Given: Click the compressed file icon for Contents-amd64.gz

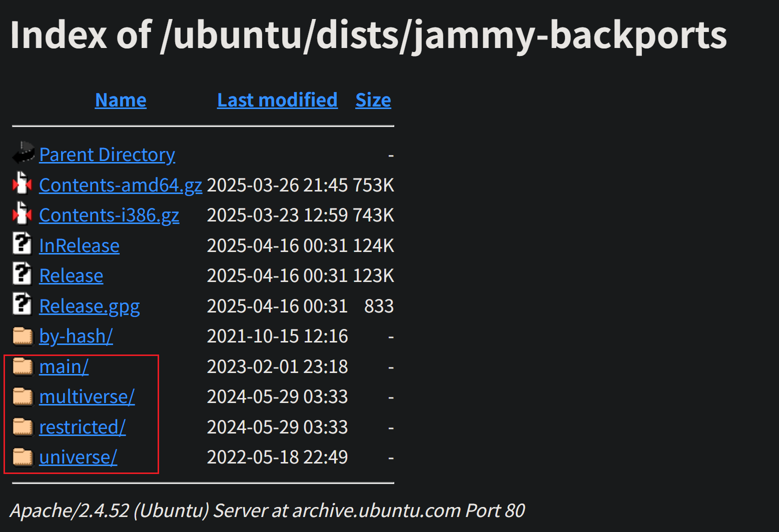Looking at the screenshot, I should (22, 183).
